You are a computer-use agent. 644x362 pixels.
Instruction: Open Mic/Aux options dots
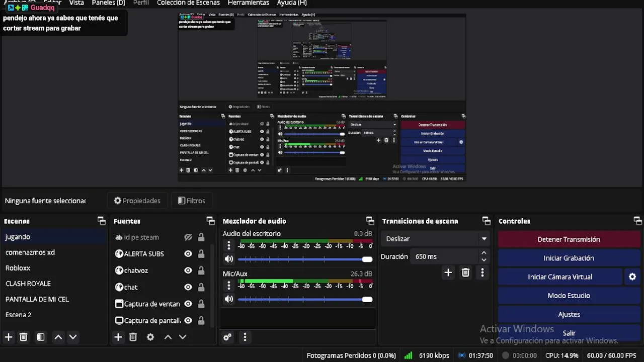229,286
